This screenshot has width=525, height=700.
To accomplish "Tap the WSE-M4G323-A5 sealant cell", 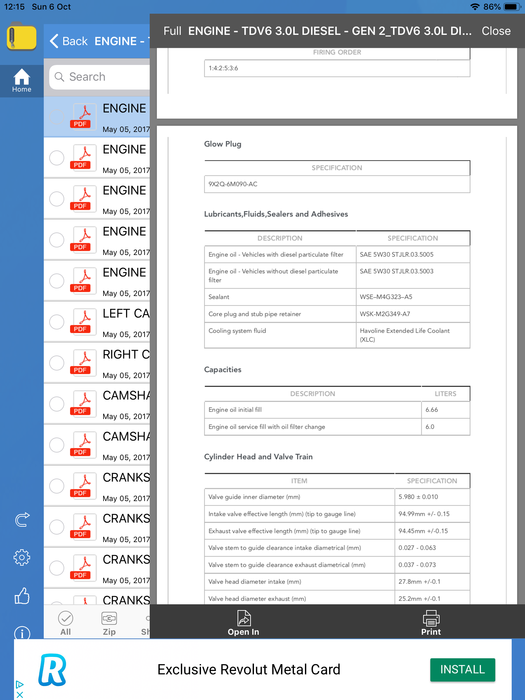I will pyautogui.click(x=413, y=297).
